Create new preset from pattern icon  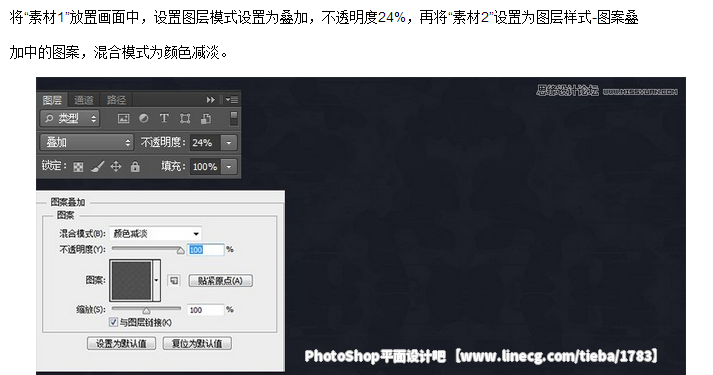point(174,280)
